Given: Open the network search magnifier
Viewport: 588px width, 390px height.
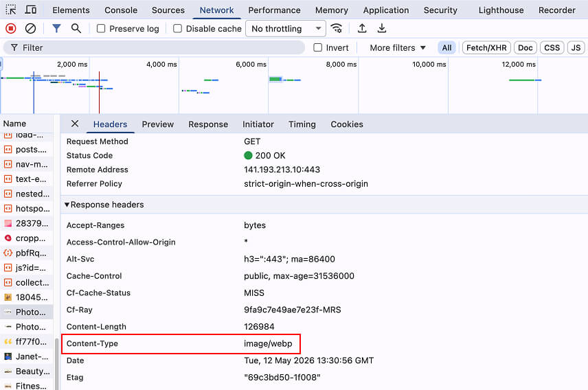Looking at the screenshot, I should coord(76,29).
